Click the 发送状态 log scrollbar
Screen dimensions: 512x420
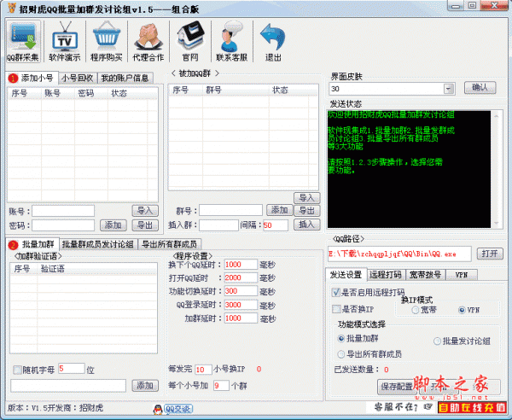coord(497,169)
